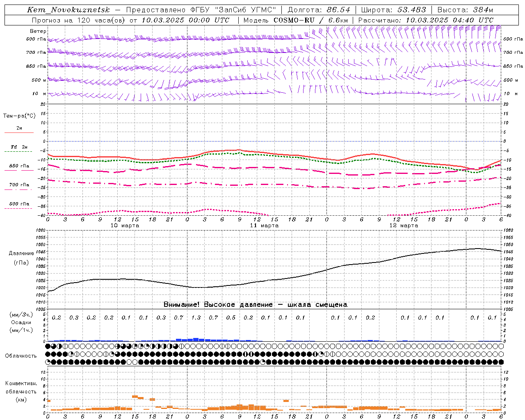Click the 'Долгота: 86.54' header field
The width and height of the screenshot is (525, 420).
tap(319, 10)
